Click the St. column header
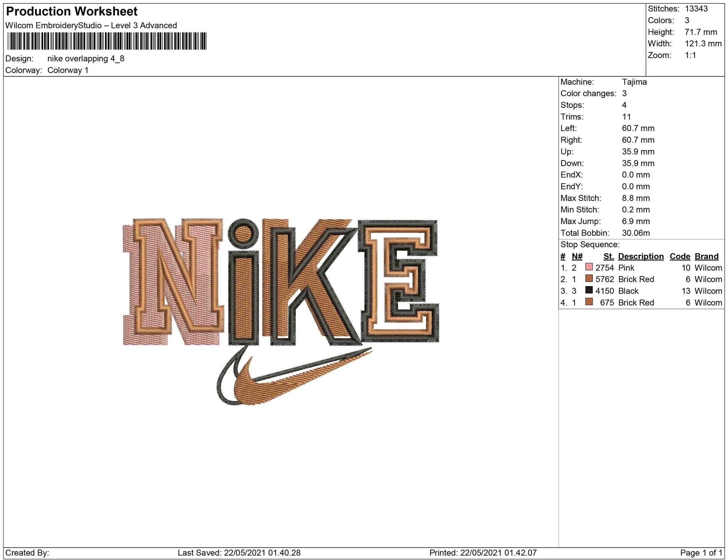Viewport: 728px width, 560px height. [x=608, y=256]
